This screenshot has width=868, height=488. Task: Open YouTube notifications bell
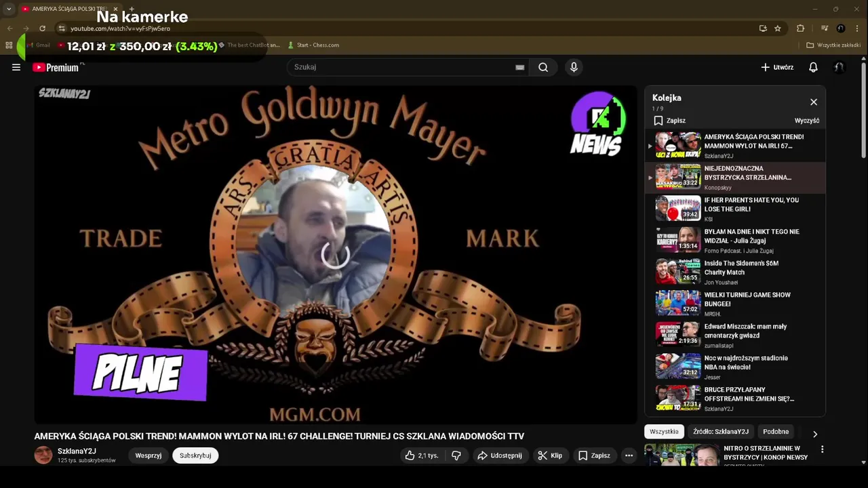click(813, 67)
